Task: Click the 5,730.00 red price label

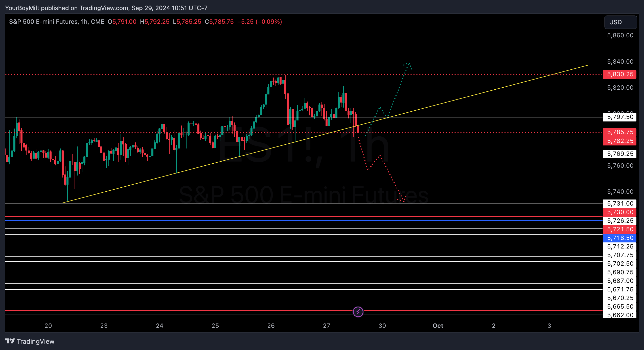Action: [x=620, y=212]
